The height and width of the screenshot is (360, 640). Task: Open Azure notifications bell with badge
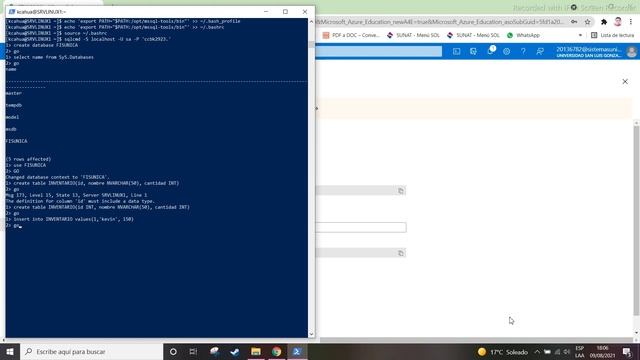[x=490, y=51]
